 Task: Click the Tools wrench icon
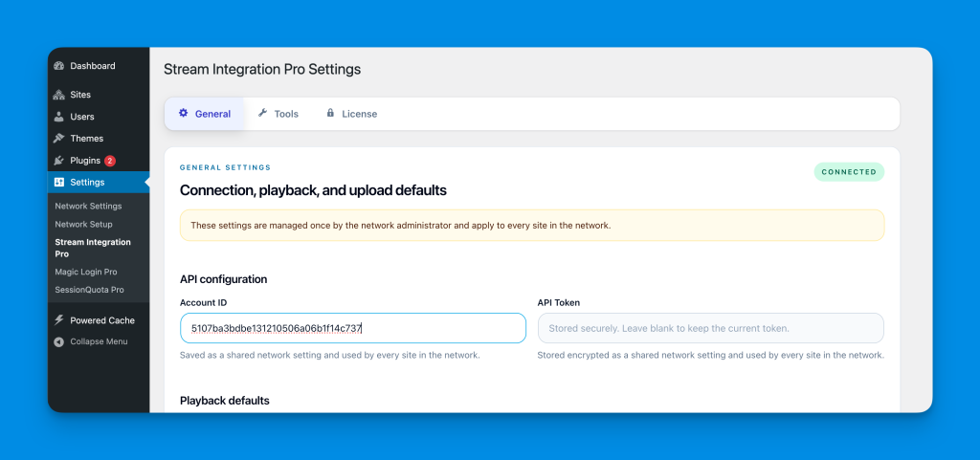click(262, 113)
